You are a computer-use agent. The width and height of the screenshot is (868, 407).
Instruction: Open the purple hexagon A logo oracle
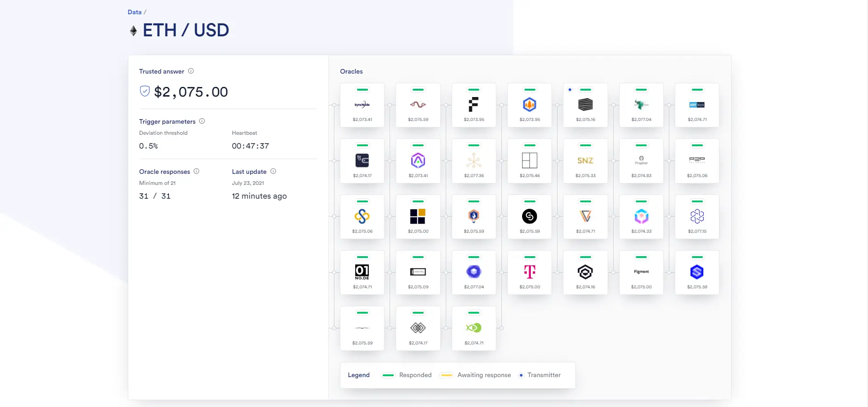pyautogui.click(x=418, y=161)
